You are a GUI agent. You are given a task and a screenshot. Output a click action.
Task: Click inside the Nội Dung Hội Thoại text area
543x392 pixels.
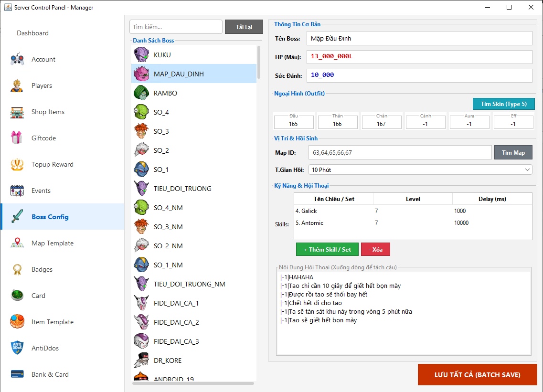point(404,313)
